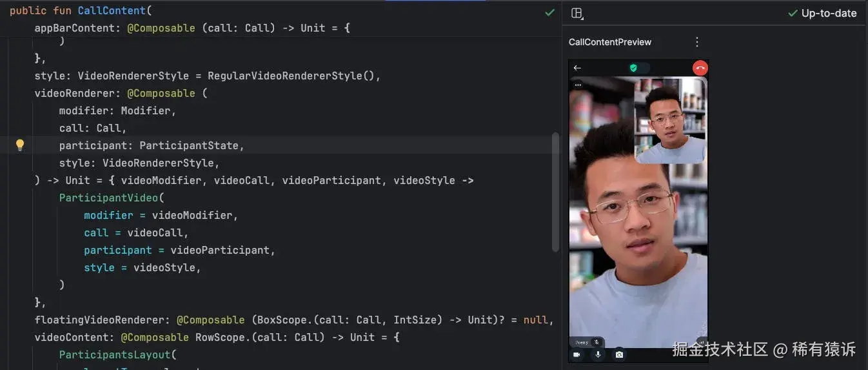Image resolution: width=868 pixels, height=370 pixels.
Task: Tap the participant name label on video
Action: (582, 342)
